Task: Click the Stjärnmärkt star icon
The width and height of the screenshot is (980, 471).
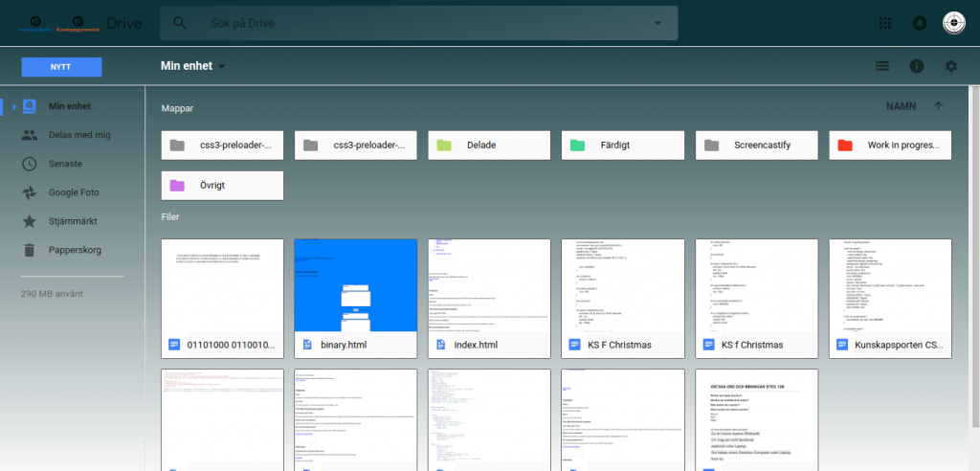Action: pos(30,221)
